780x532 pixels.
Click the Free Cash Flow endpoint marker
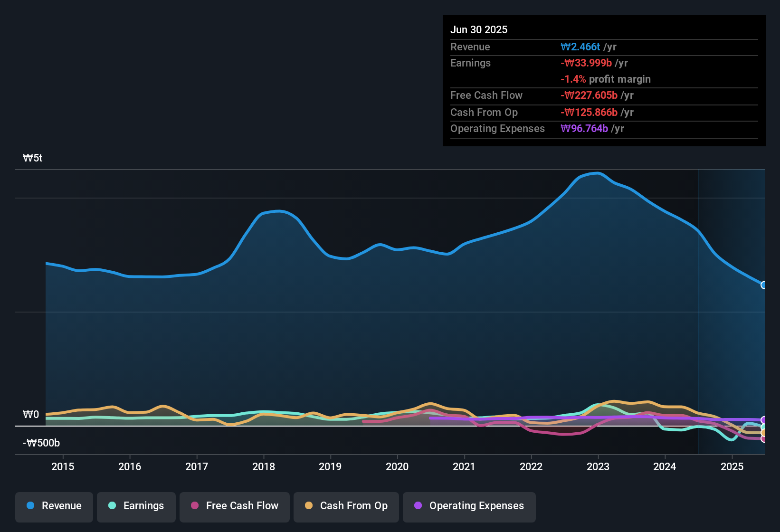tap(763, 439)
